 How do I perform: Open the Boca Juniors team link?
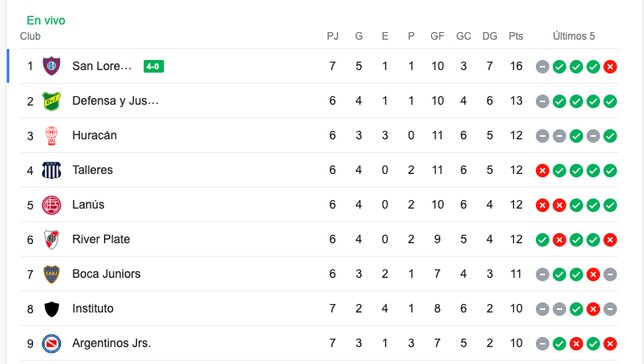click(106, 274)
